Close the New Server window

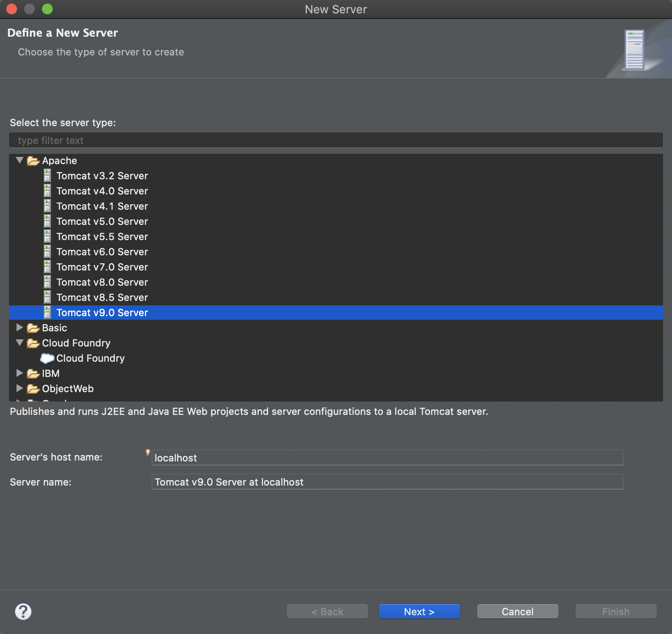point(12,9)
